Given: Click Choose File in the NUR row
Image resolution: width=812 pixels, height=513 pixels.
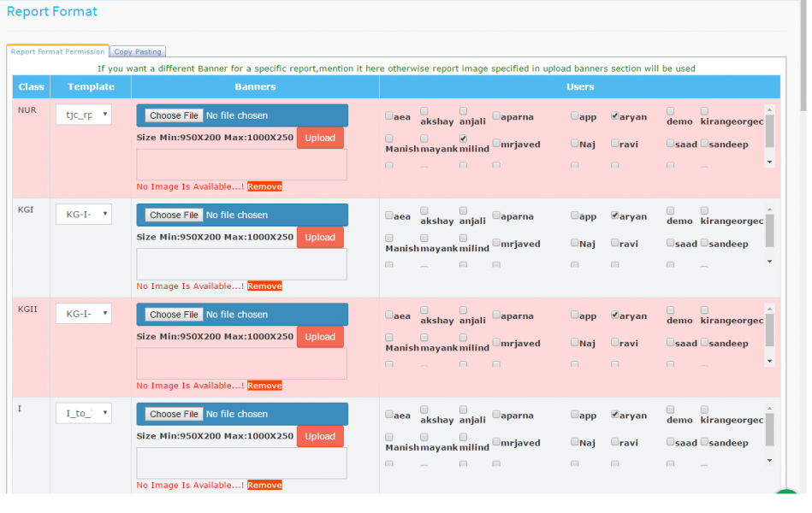Looking at the screenshot, I should pos(174,115).
